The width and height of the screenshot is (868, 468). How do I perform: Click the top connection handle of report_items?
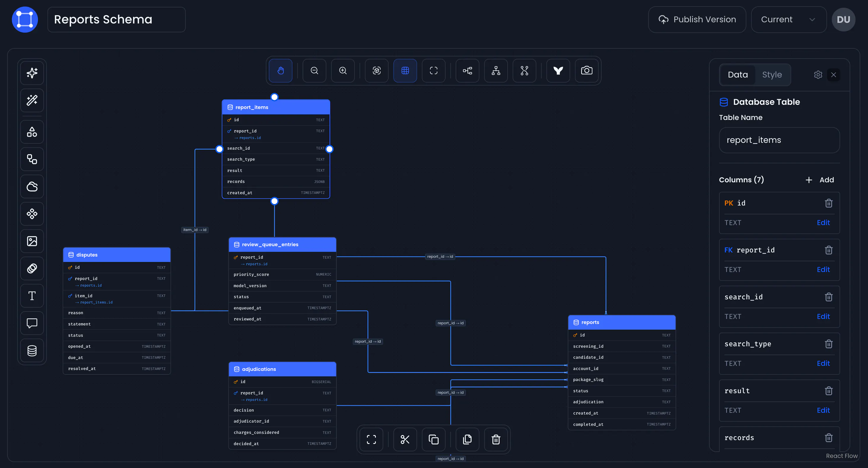pos(275,97)
